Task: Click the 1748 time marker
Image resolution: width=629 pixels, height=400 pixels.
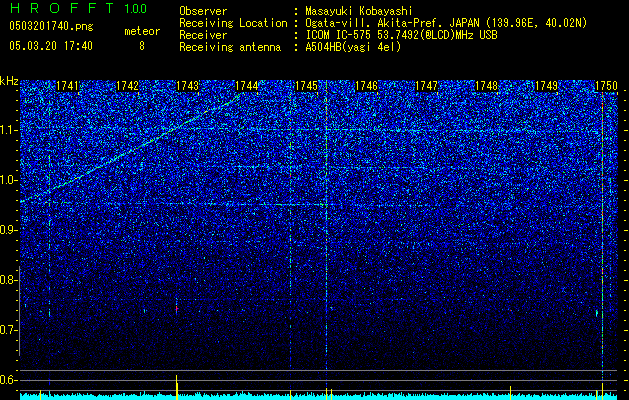Action: 486,86
